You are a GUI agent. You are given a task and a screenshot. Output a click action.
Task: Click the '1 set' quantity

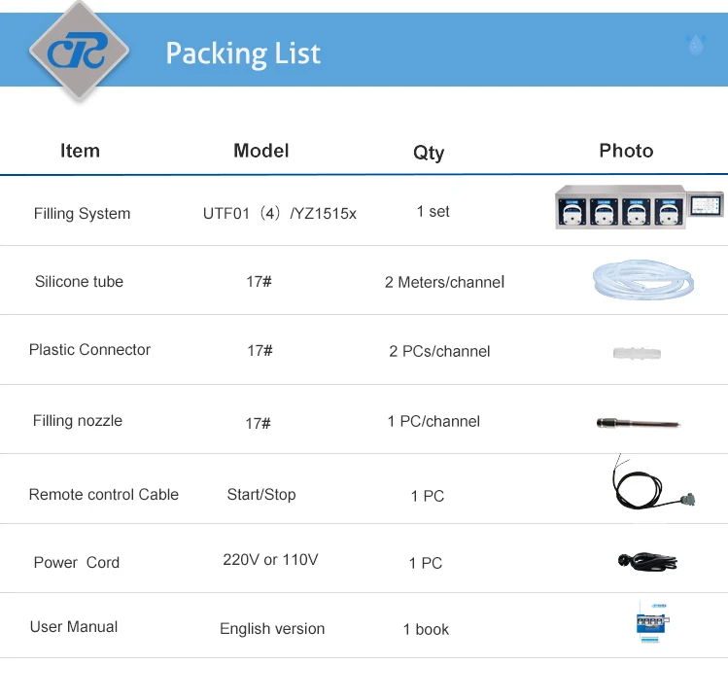click(x=433, y=212)
